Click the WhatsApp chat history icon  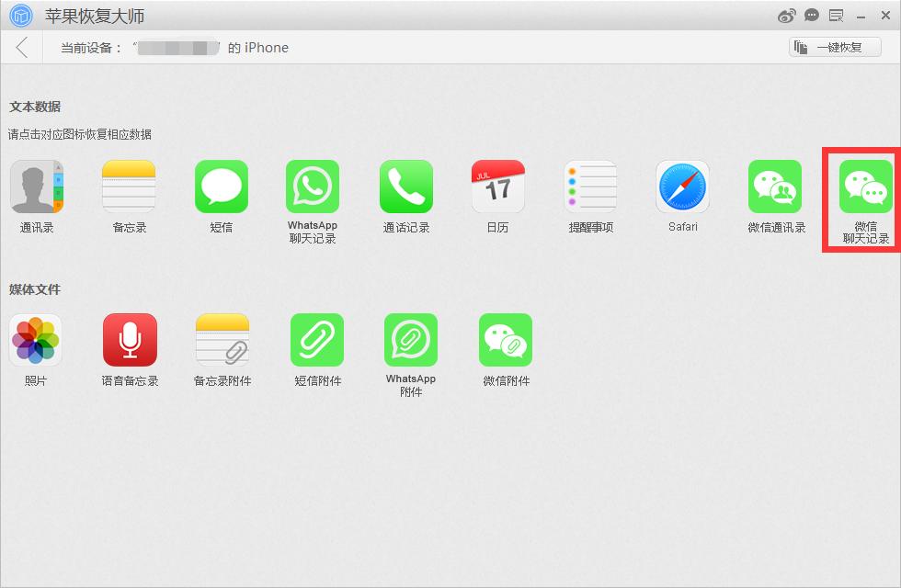click(x=313, y=186)
